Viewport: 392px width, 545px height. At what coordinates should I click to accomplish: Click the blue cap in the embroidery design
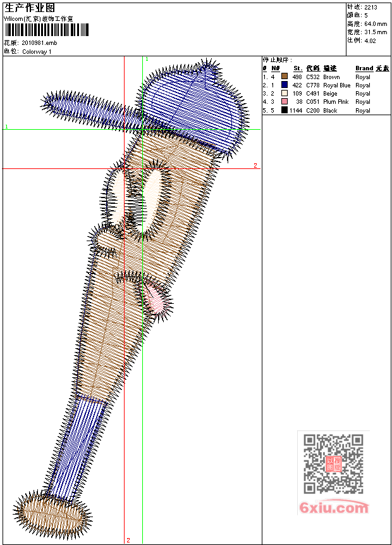[193, 108]
